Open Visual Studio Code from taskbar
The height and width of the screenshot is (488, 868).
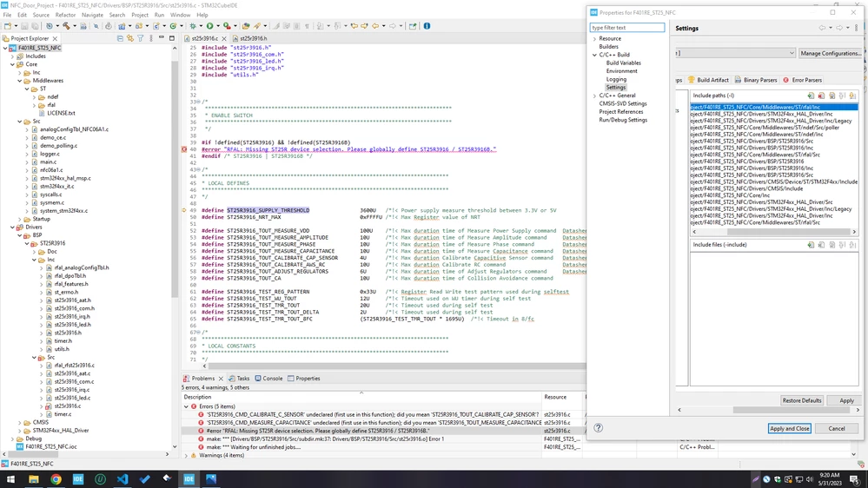pyautogui.click(x=123, y=479)
